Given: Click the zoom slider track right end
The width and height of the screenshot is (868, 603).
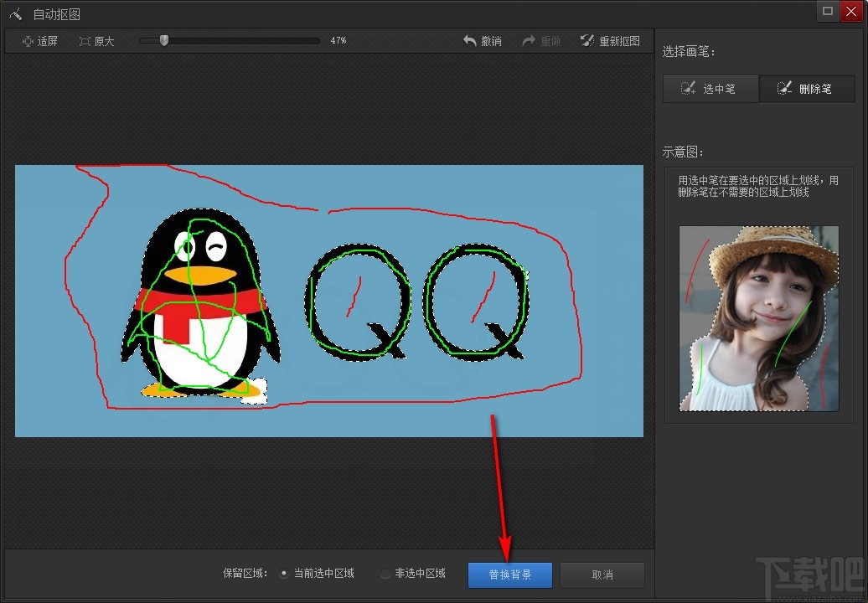Looking at the screenshot, I should pos(316,41).
